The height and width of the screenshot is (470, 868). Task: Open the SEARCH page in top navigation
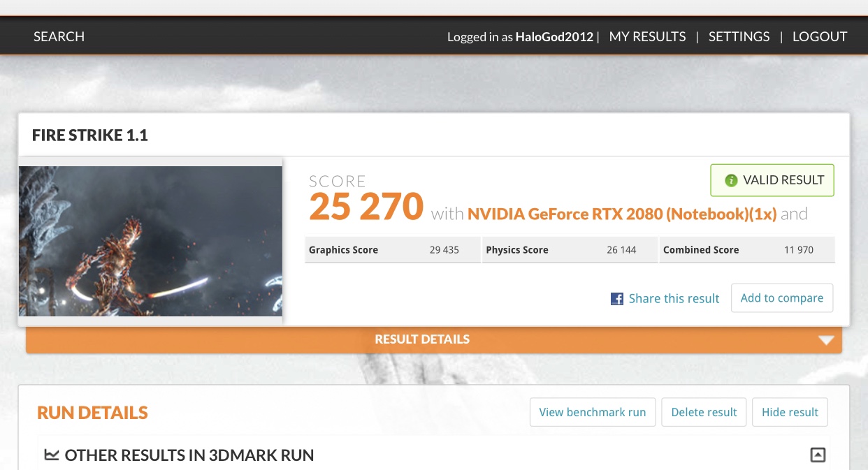[59, 36]
